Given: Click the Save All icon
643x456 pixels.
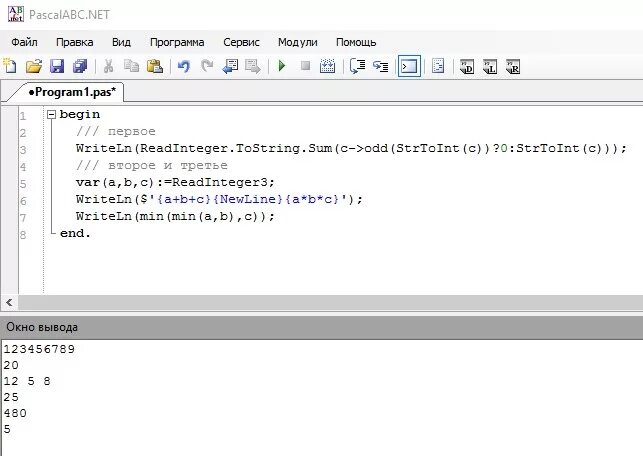Looking at the screenshot, I should (x=80, y=66).
